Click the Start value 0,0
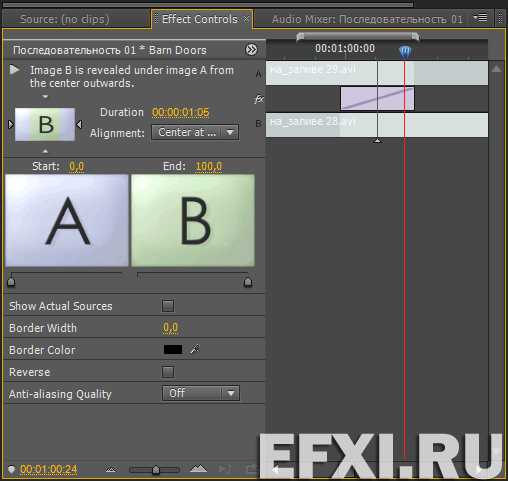Screen dimensions: 508x481 76,166
